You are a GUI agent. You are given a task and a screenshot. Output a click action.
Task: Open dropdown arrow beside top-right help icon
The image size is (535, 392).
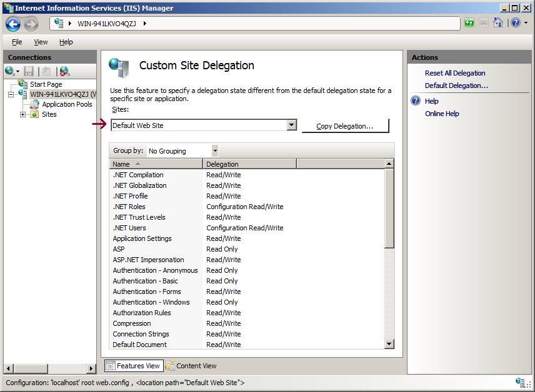526,23
